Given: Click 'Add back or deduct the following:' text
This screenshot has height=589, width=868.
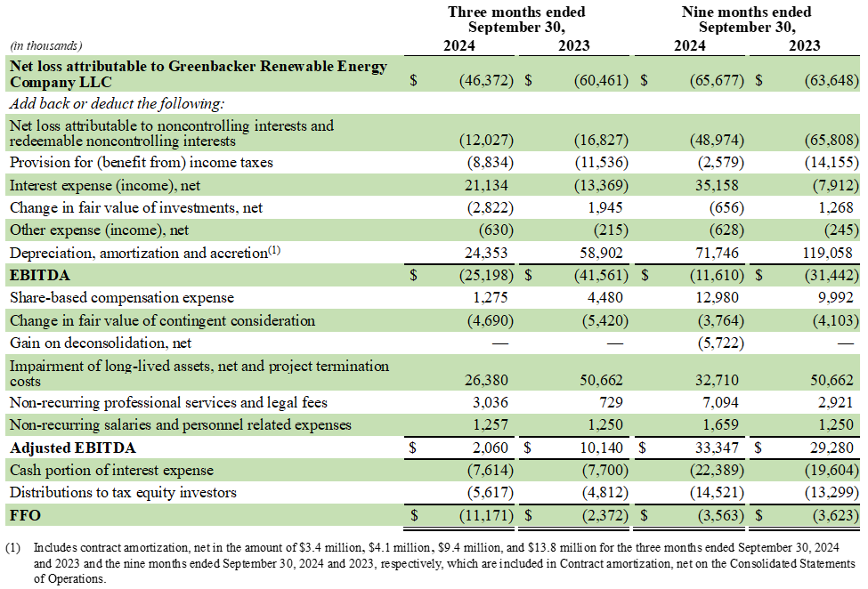Looking at the screenshot, I should click(x=117, y=103).
